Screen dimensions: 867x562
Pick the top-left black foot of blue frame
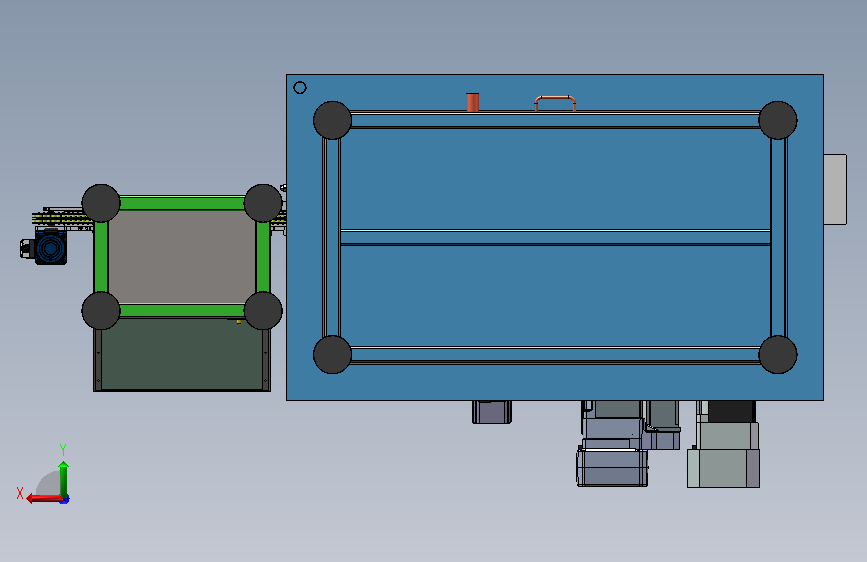click(332, 120)
